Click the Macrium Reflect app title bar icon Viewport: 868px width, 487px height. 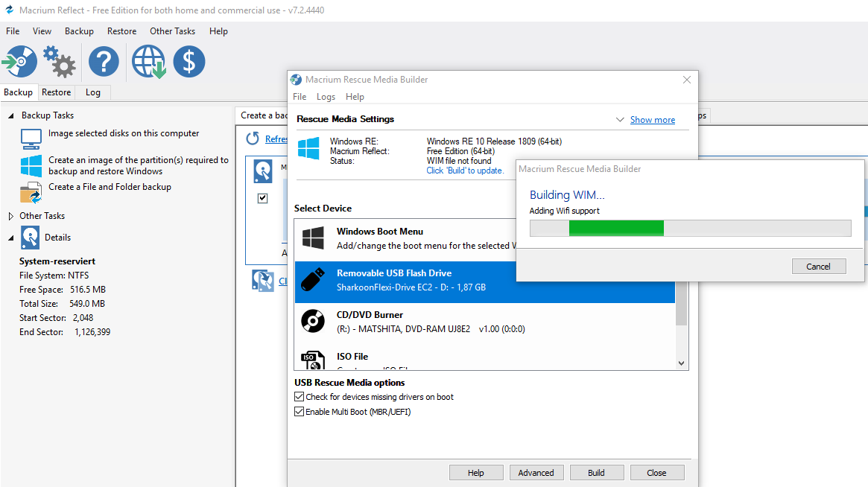[9, 10]
